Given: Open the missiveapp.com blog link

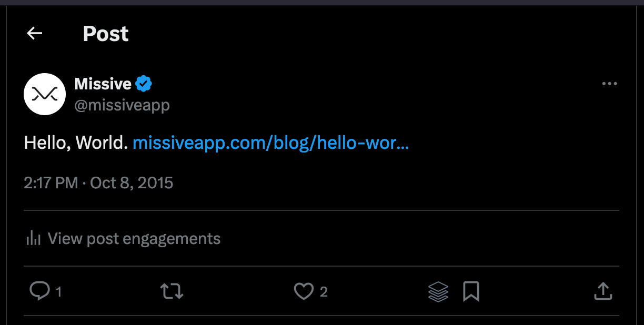Looking at the screenshot, I should click(270, 142).
